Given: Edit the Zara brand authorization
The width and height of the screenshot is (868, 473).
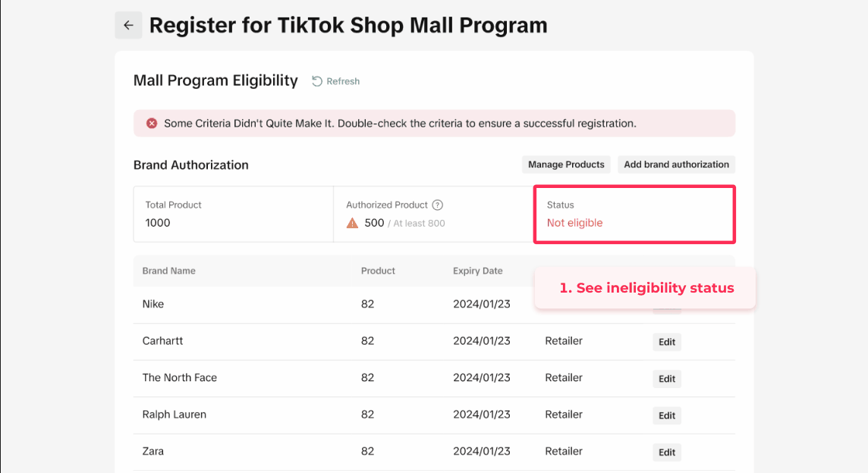Looking at the screenshot, I should click(x=667, y=453).
